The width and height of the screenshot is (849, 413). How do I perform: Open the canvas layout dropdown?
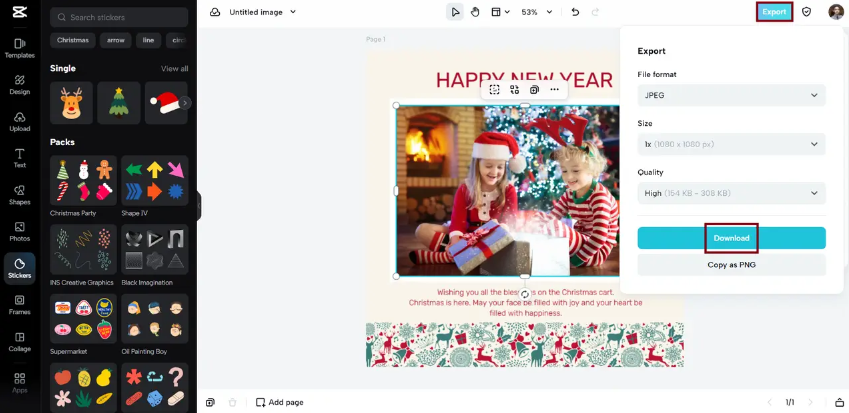[500, 12]
